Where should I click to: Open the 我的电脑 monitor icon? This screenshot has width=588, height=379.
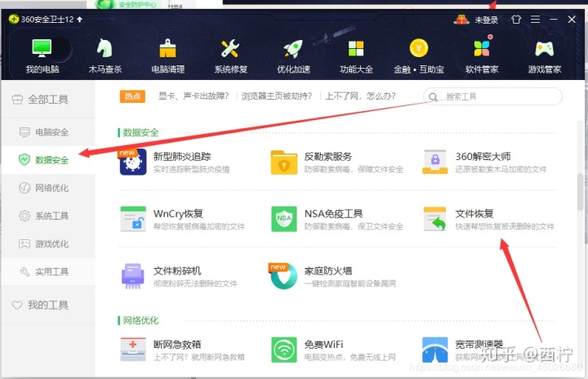(42, 48)
